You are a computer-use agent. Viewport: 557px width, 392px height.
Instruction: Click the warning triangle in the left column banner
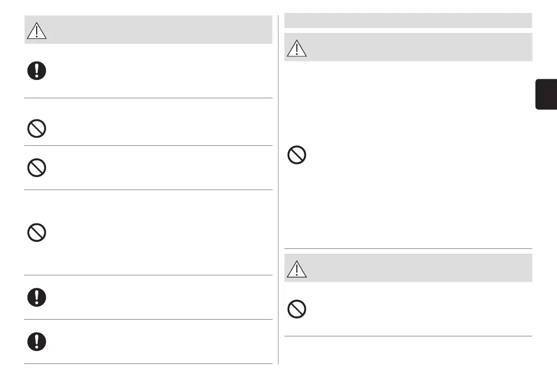36,30
